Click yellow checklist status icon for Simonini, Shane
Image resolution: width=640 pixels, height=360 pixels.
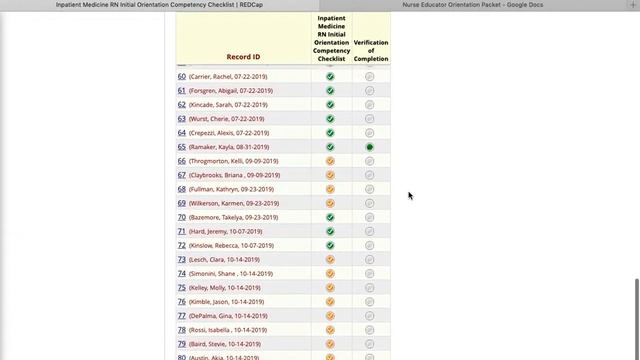pyautogui.click(x=330, y=274)
